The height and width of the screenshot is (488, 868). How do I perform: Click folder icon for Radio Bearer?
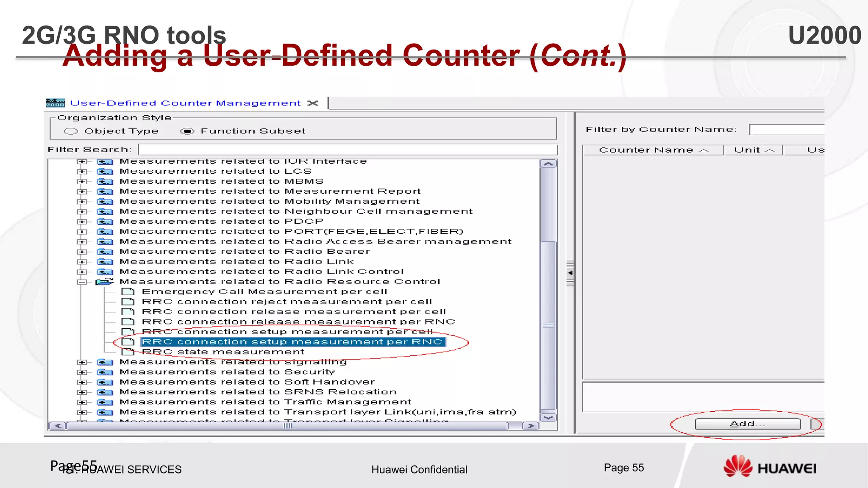pyautogui.click(x=105, y=252)
